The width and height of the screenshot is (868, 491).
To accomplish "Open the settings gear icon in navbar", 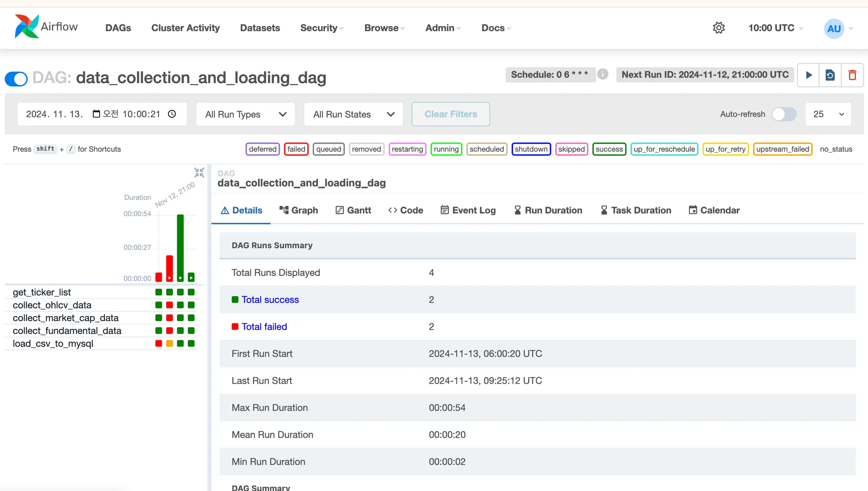I will [718, 28].
